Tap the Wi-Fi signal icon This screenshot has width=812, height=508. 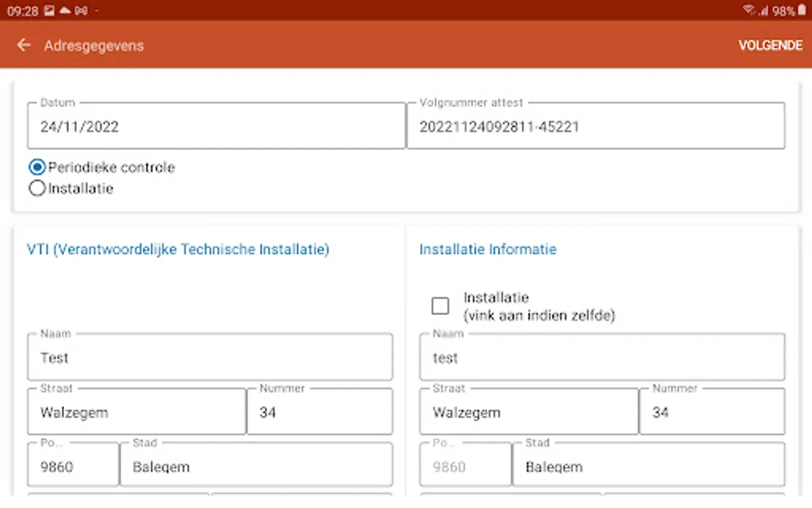(x=748, y=10)
